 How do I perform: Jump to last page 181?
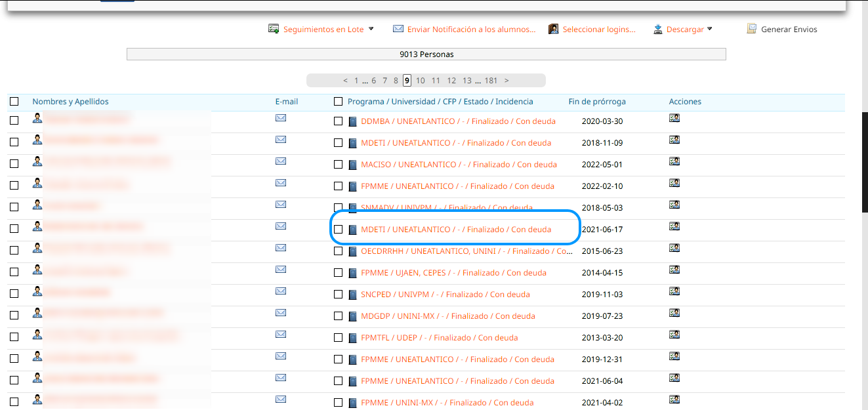point(491,81)
